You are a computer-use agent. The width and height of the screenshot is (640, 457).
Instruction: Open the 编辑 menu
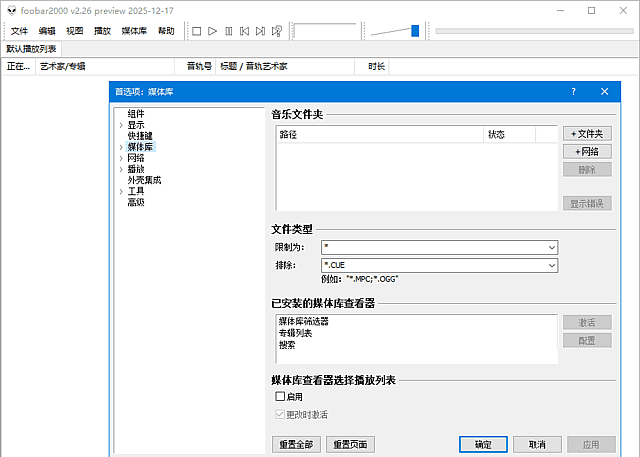coord(47,31)
